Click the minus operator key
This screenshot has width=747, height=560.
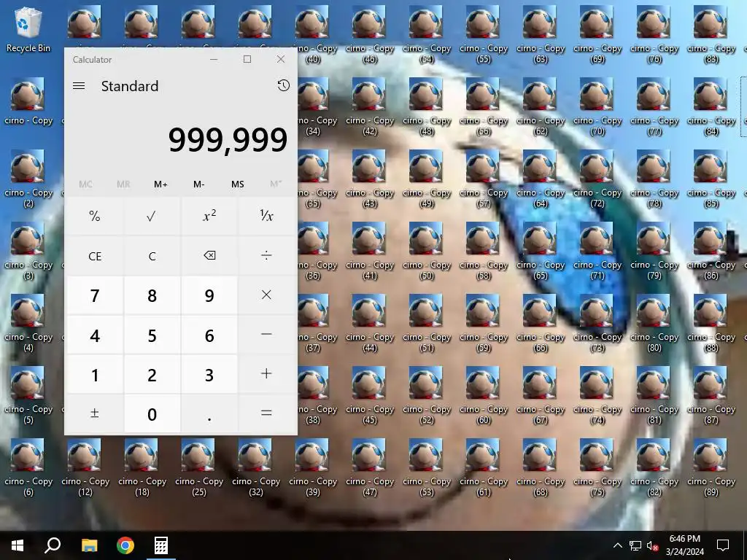pyautogui.click(x=266, y=335)
